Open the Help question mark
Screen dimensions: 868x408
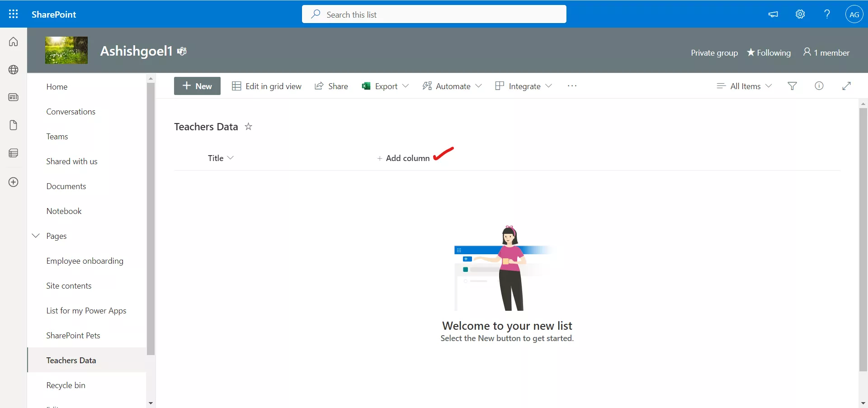[x=826, y=14]
